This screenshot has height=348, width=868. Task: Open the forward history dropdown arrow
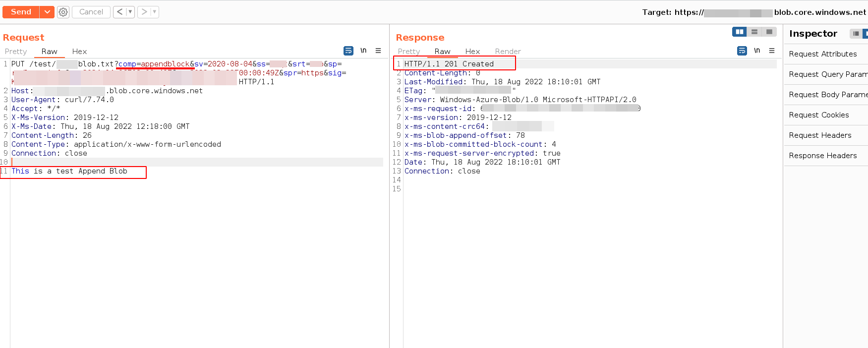(x=155, y=12)
